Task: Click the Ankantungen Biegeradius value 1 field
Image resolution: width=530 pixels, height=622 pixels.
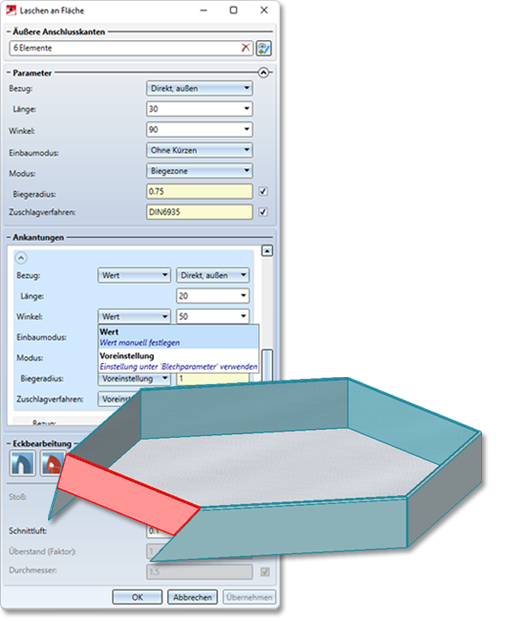Action: click(213, 379)
